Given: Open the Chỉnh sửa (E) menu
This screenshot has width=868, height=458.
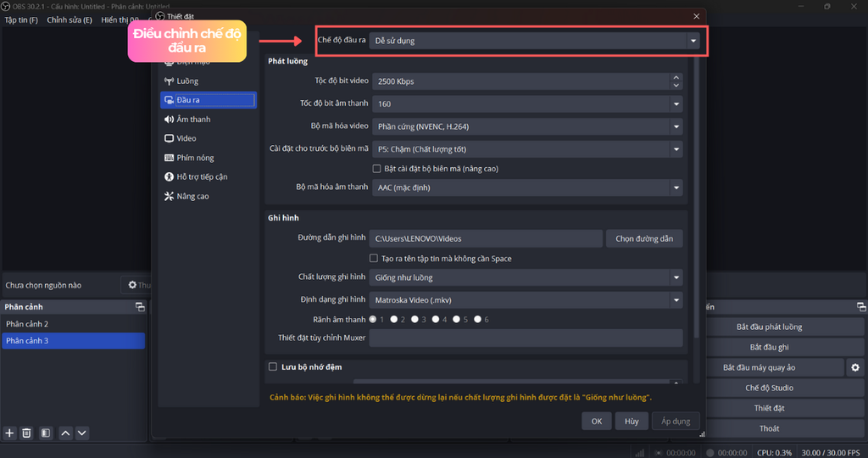Looking at the screenshot, I should pos(70,20).
